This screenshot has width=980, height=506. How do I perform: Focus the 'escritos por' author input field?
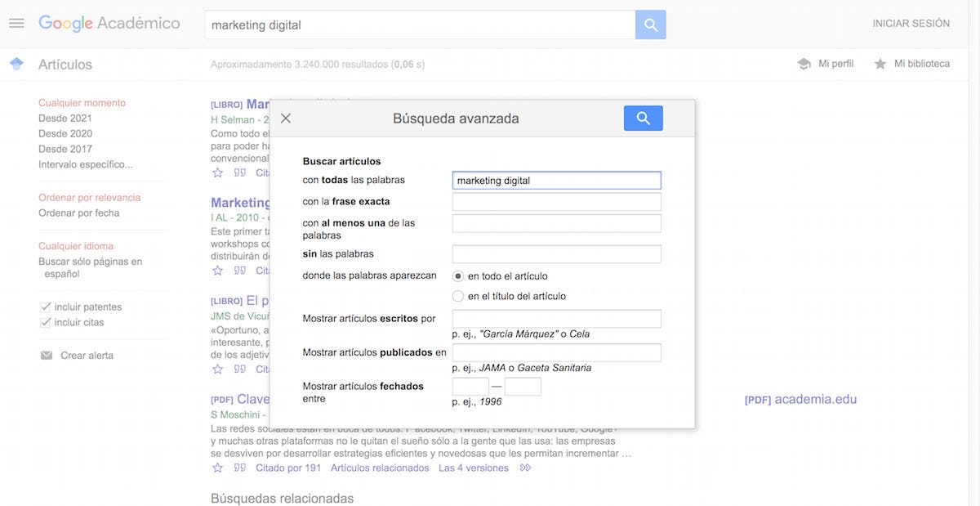coord(556,319)
